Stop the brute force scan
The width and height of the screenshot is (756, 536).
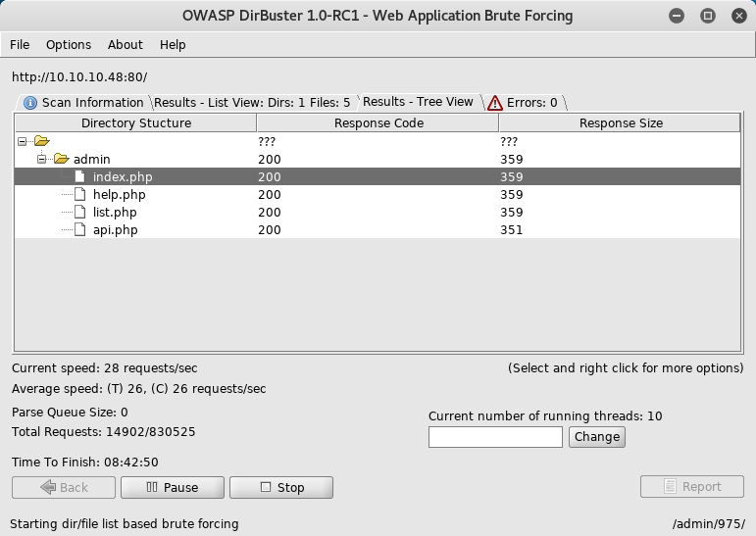[281, 487]
